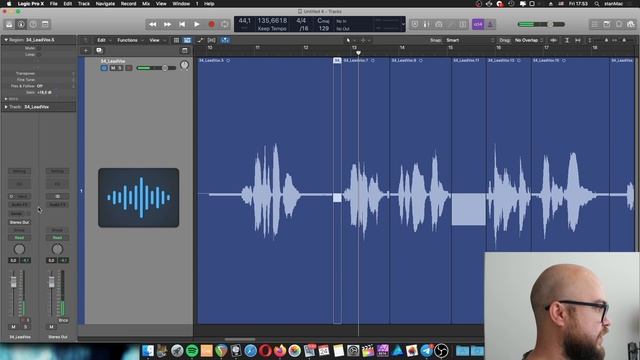Enable the region Loop checkbox
The image size is (640, 360).
pos(39,55)
